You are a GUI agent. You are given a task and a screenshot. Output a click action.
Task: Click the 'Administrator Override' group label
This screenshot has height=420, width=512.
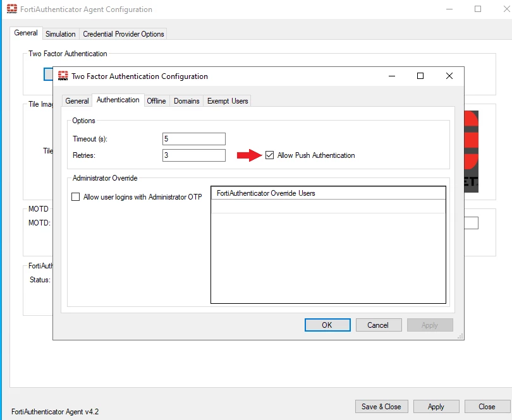coord(105,178)
